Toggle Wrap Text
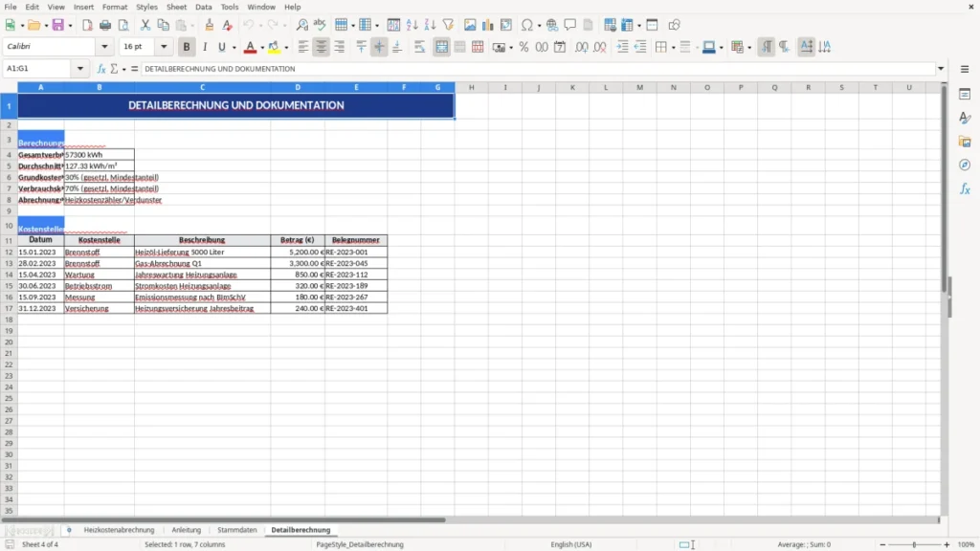Viewport: 980px width, 551px height. [420, 47]
